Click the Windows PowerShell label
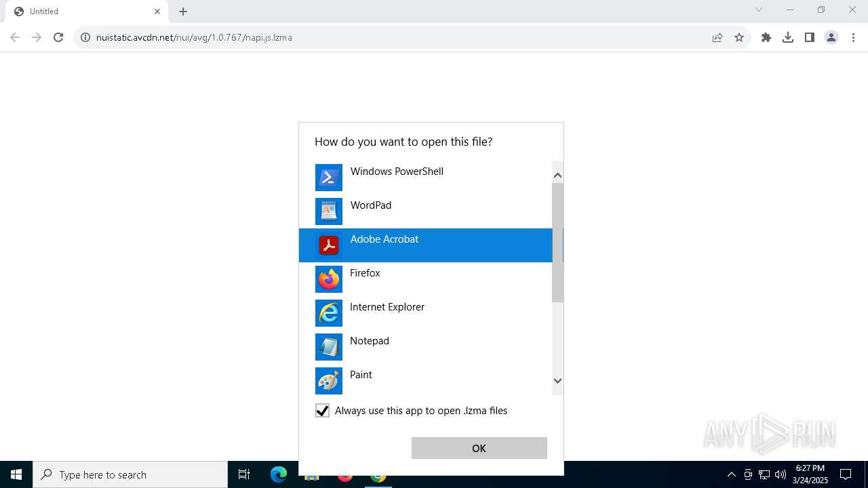Screen dimensions: 868x488 397,171
